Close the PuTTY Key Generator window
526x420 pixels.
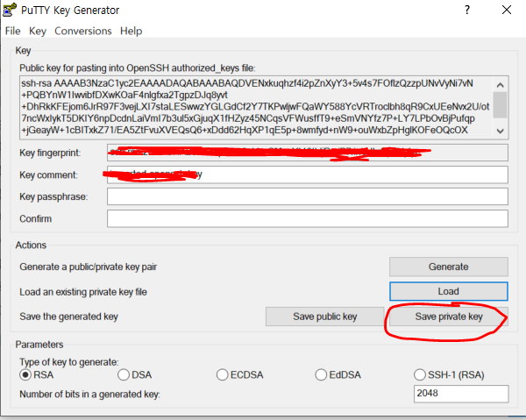507,10
